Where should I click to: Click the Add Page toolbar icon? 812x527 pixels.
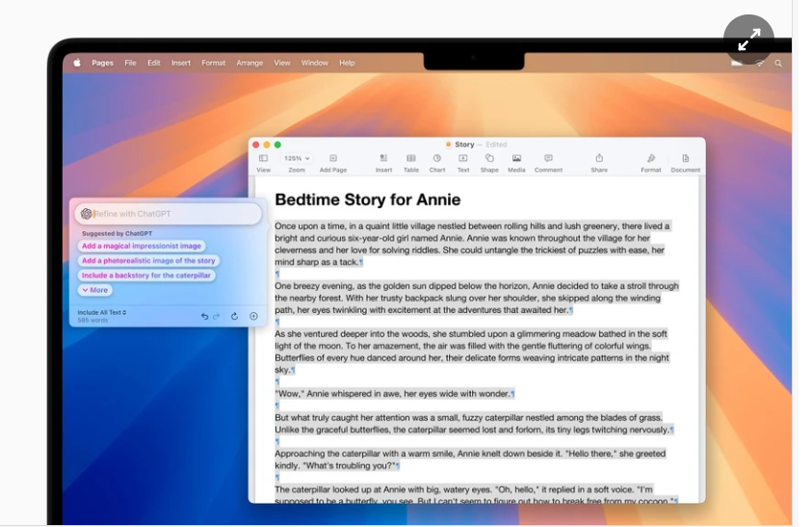coord(333,159)
